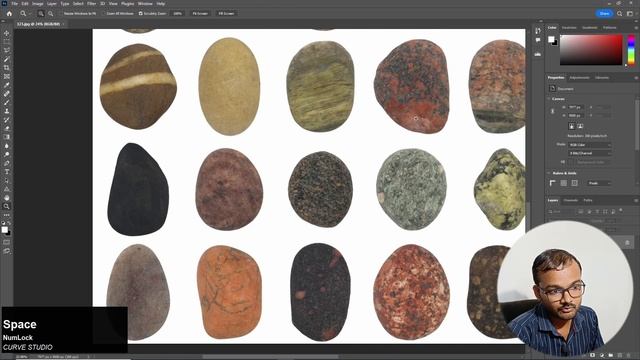Select the Clone Stamp tool
The height and width of the screenshot is (360, 640).
click(x=7, y=111)
